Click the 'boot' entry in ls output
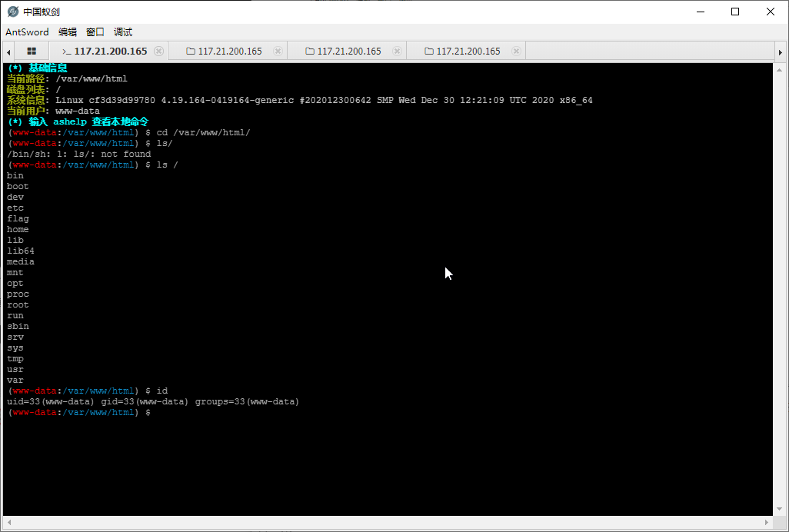The image size is (789, 532). [x=18, y=187]
